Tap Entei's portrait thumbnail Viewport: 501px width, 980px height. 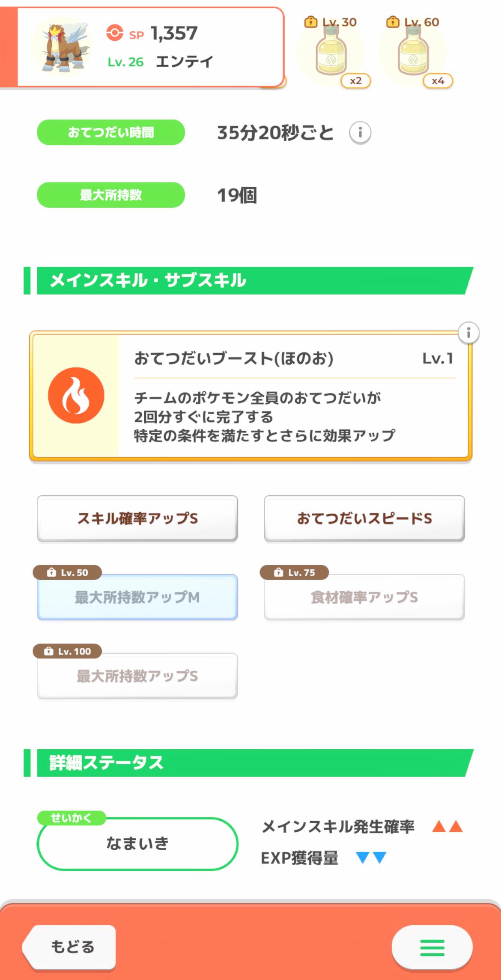(x=63, y=47)
